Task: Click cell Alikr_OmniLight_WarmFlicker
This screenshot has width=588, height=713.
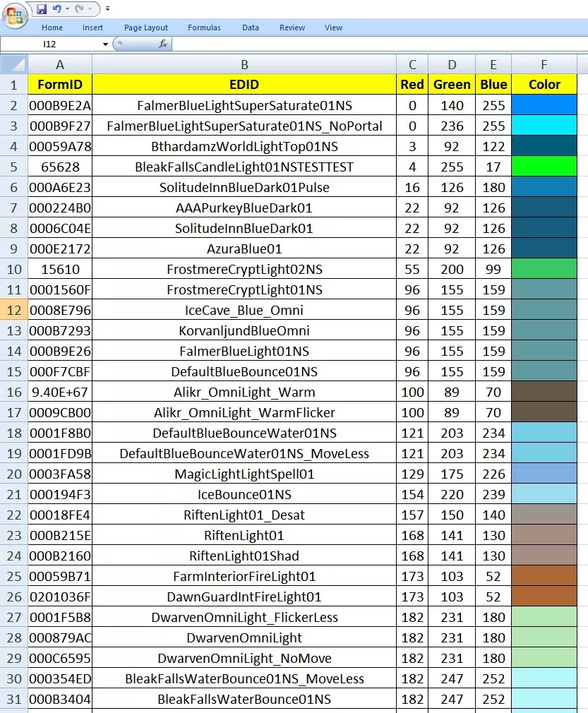Action: point(244,412)
